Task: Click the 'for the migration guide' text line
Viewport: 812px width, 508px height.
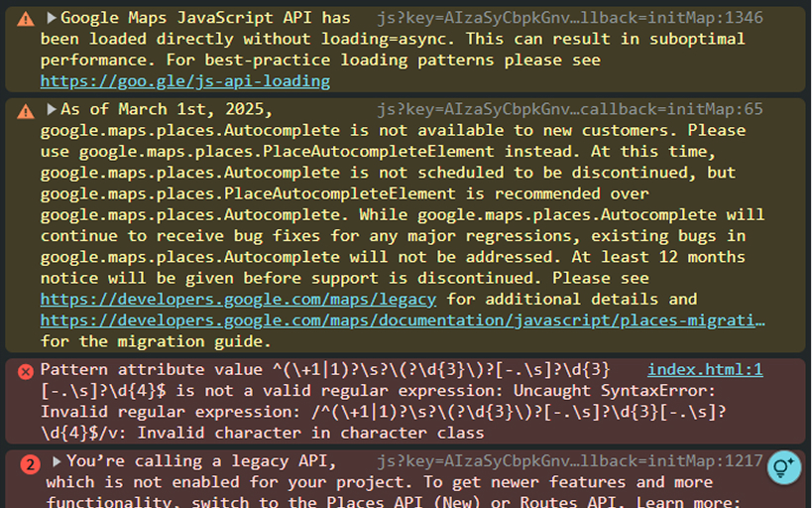Action: pos(156,340)
